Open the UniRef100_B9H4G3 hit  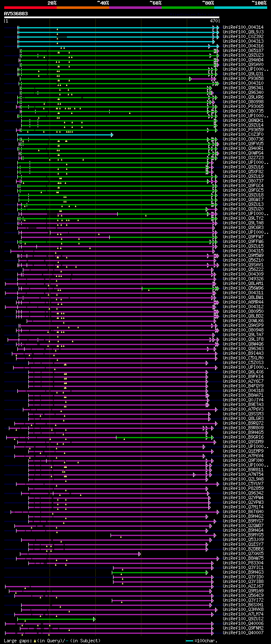coord(243,572)
